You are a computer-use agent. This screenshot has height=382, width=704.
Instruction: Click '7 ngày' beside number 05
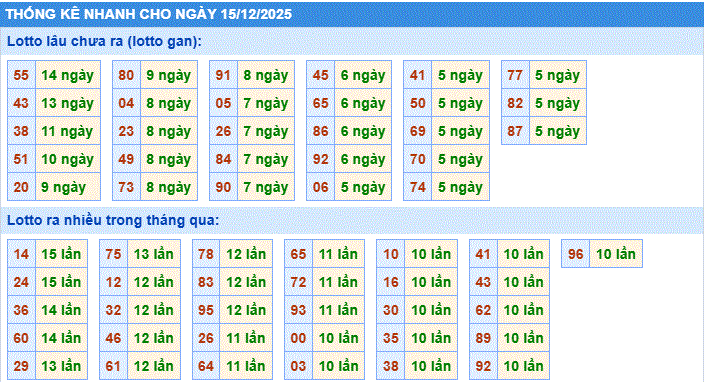(266, 103)
